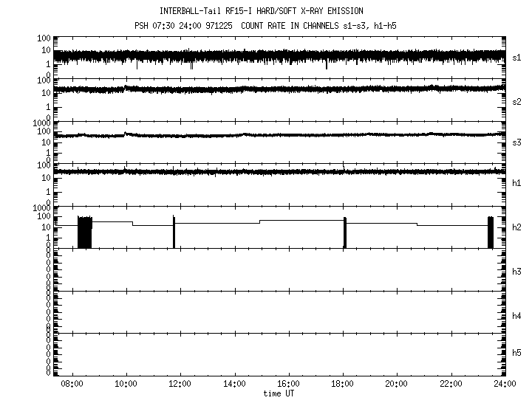Click the 08:00 time axis tick label
Image resolution: width=532 pixels, height=406 pixels.
72,385
